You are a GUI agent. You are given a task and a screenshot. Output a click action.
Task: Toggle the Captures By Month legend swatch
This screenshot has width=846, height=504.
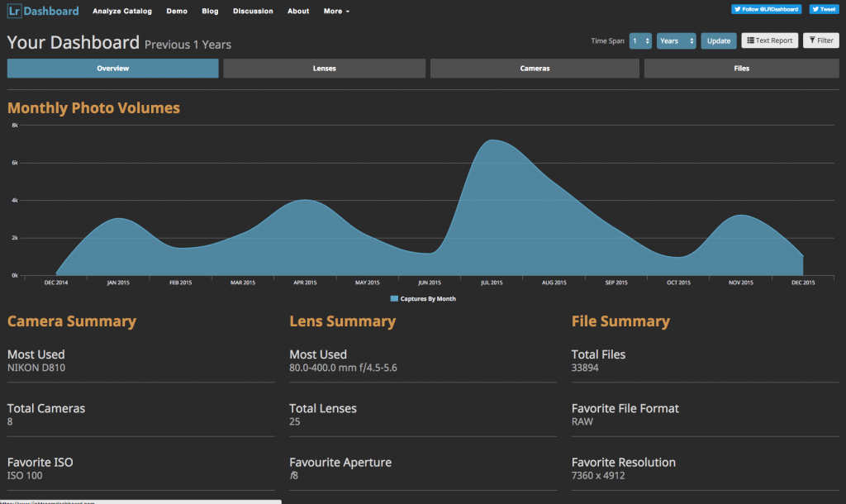pos(394,298)
